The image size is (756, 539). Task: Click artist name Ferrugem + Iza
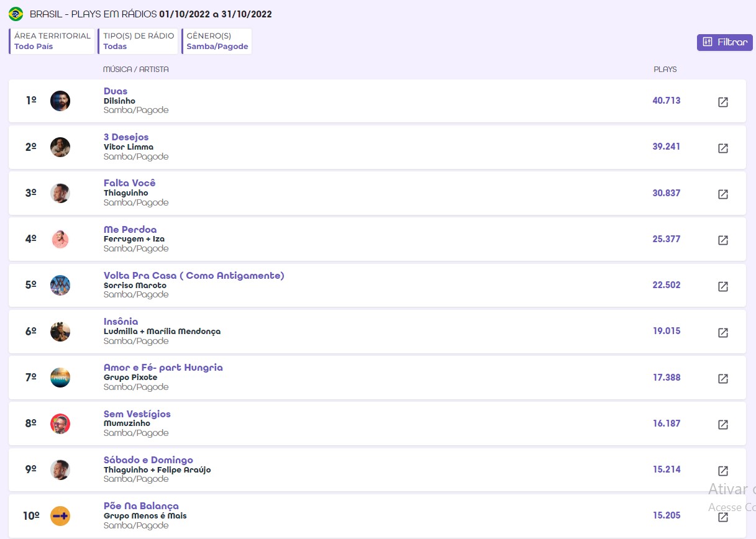tap(134, 239)
